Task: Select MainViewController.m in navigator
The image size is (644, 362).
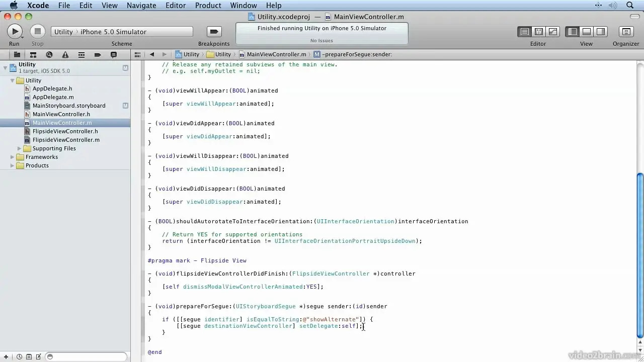Action: 62,123
